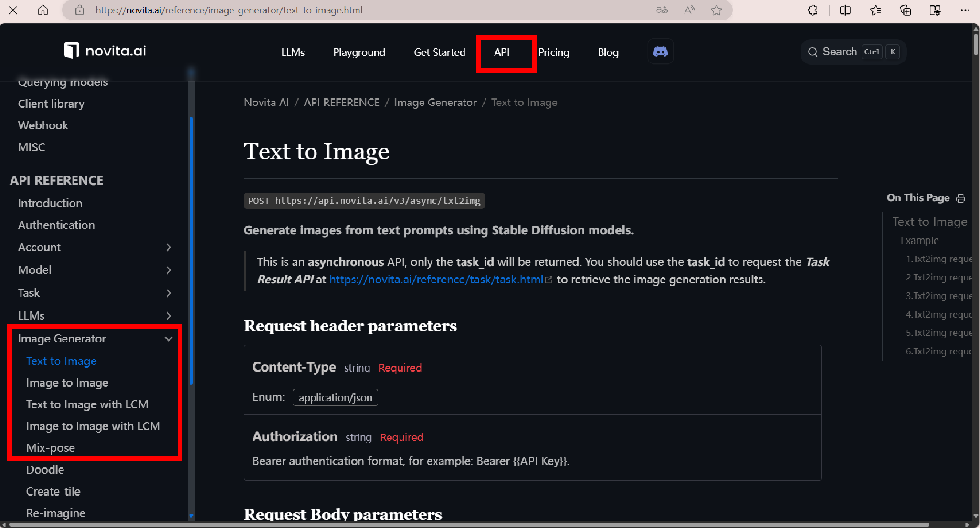Add page to favorites star icon
980x528 pixels.
point(716,10)
